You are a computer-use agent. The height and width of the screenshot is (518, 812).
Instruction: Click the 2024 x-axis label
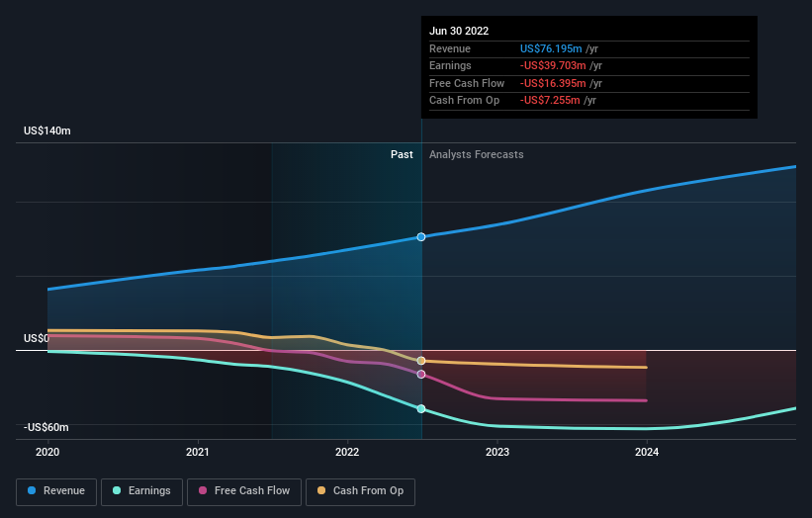[x=647, y=452]
